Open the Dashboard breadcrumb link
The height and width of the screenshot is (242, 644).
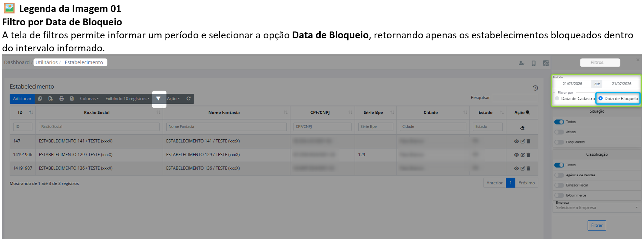tap(17, 62)
